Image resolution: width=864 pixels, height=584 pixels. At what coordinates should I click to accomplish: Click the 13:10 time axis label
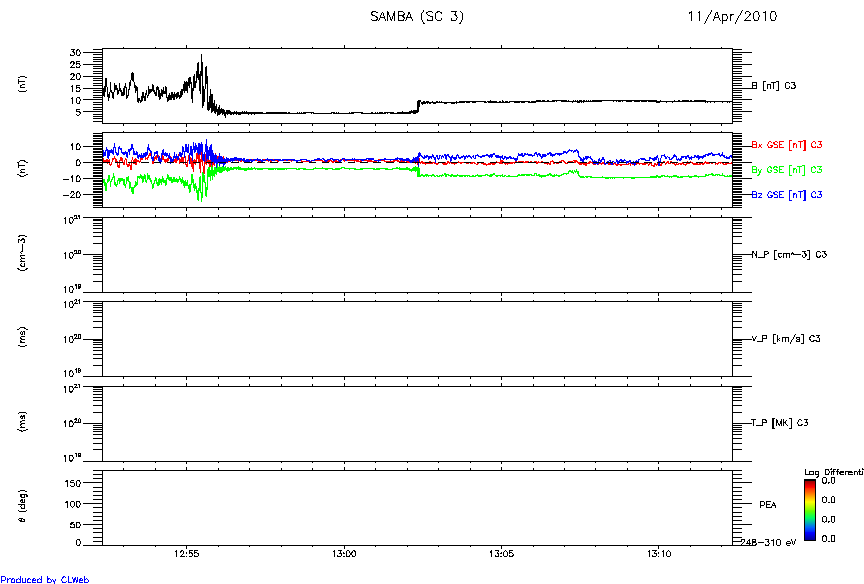point(659,554)
